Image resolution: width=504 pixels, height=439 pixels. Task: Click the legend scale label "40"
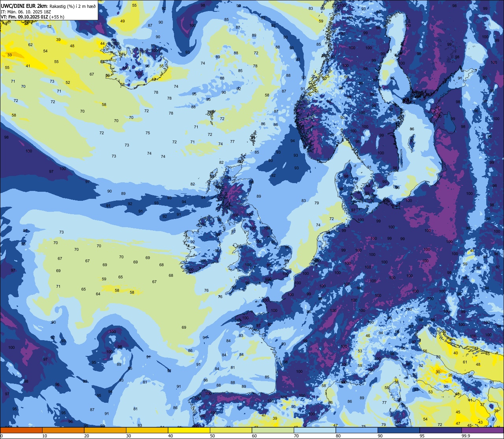170,436
